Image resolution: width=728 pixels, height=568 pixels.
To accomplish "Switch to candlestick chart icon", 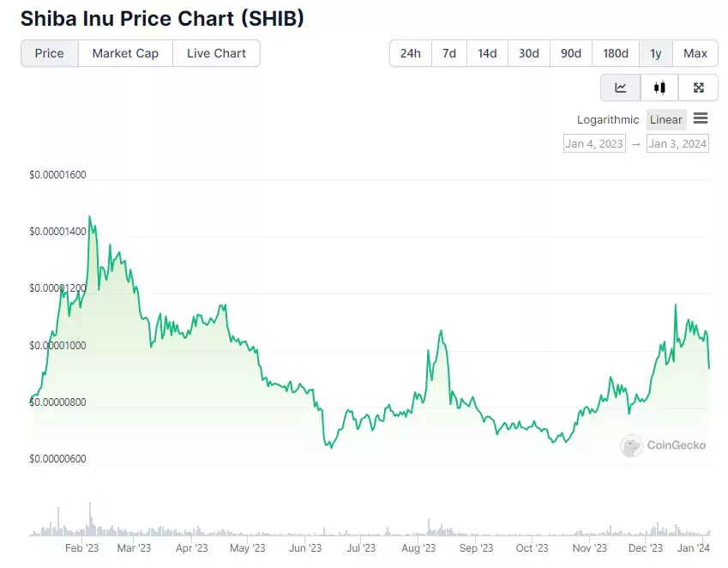I will (x=659, y=88).
